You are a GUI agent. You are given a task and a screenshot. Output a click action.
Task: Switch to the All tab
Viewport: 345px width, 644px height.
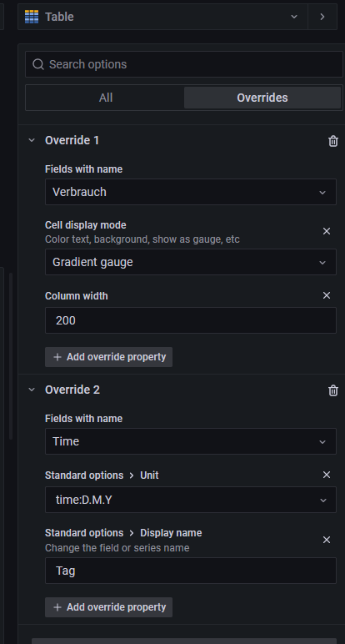pyautogui.click(x=106, y=98)
